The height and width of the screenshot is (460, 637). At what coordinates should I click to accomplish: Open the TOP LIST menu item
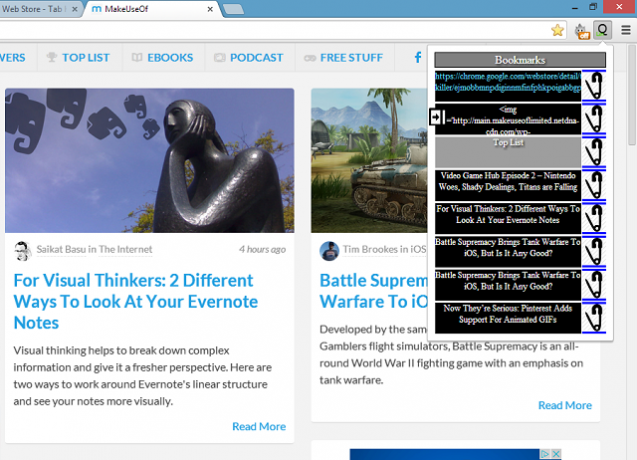pyautogui.click(x=78, y=57)
